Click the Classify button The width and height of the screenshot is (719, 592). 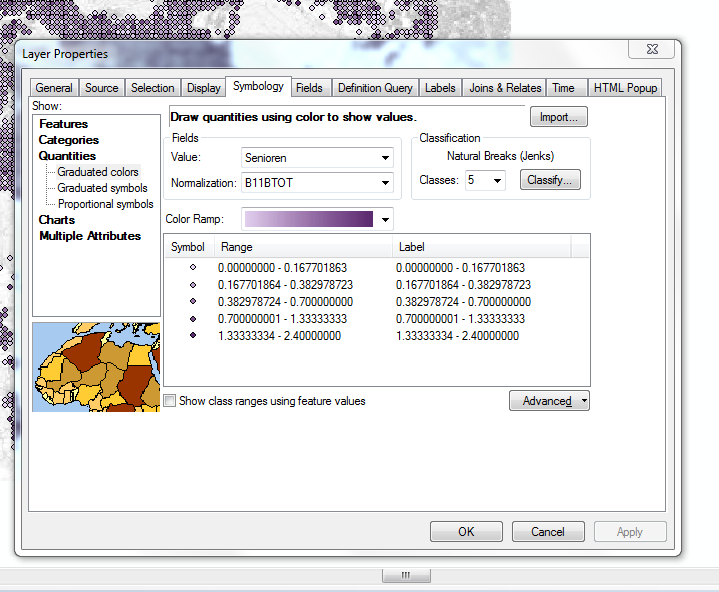coord(550,181)
